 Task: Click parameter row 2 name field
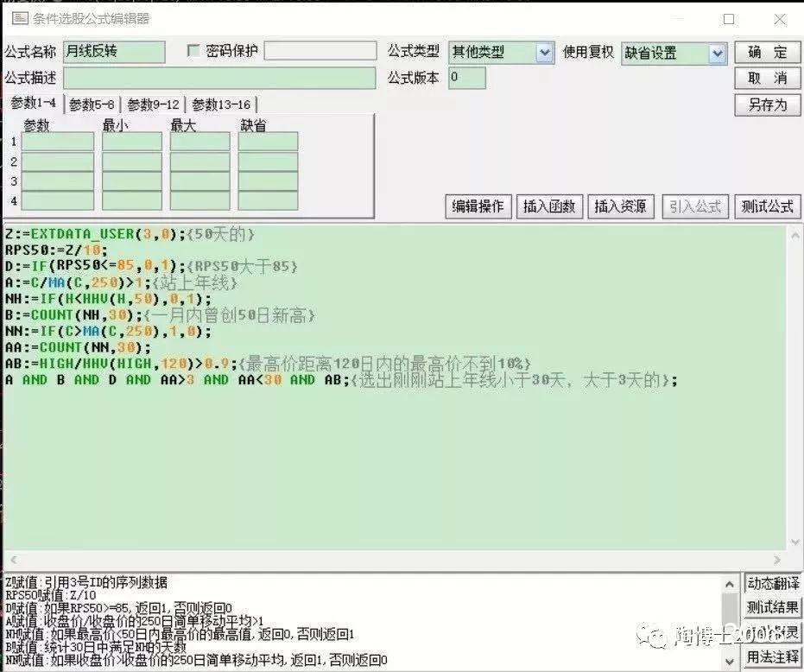point(57,162)
